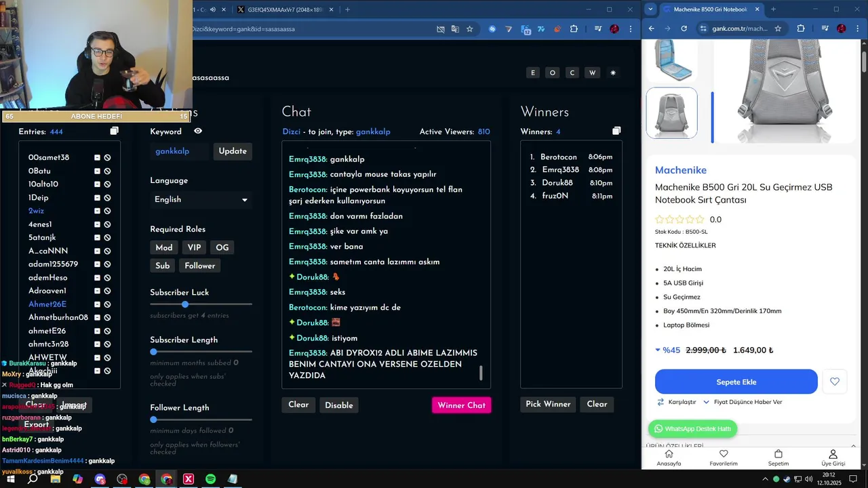Click the keyword Update button
The width and height of the screenshot is (868, 488).
click(233, 151)
